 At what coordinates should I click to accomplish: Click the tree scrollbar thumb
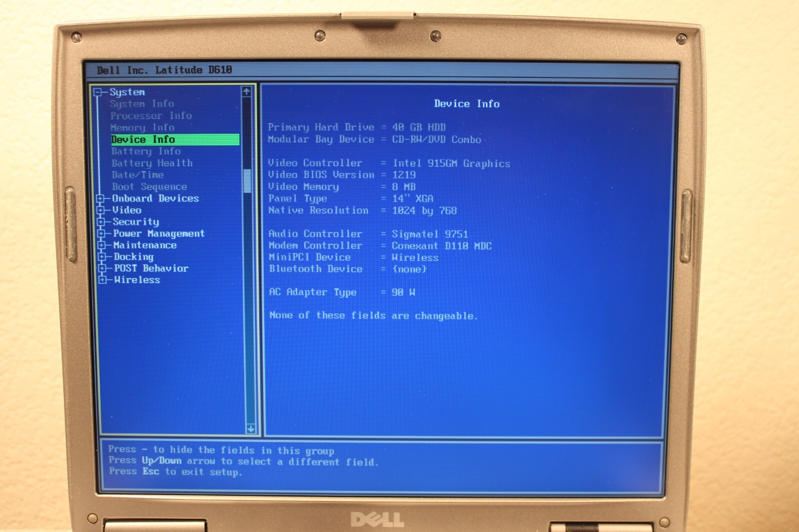pos(247,181)
